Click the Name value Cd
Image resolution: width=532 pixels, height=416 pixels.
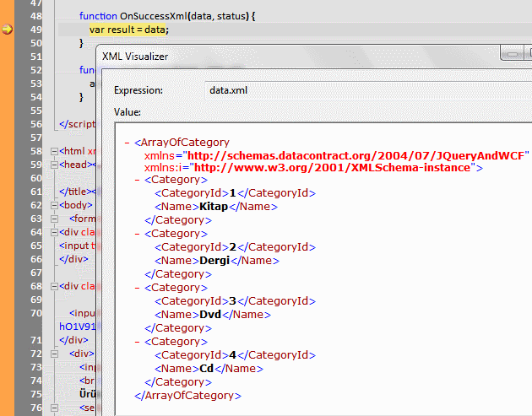[x=206, y=369]
